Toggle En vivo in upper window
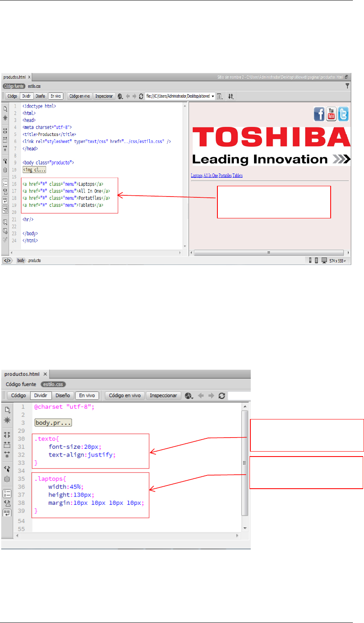This screenshot has height=623, width=364. 56,96
